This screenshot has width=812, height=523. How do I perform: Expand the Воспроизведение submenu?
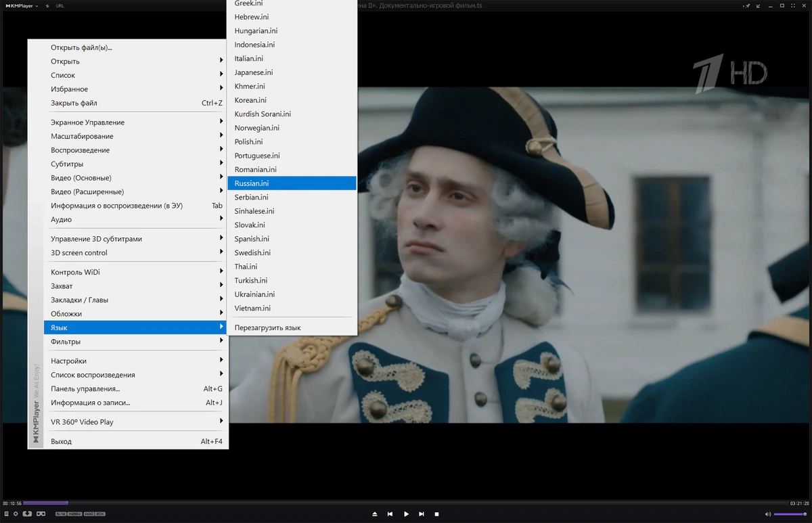pos(136,150)
